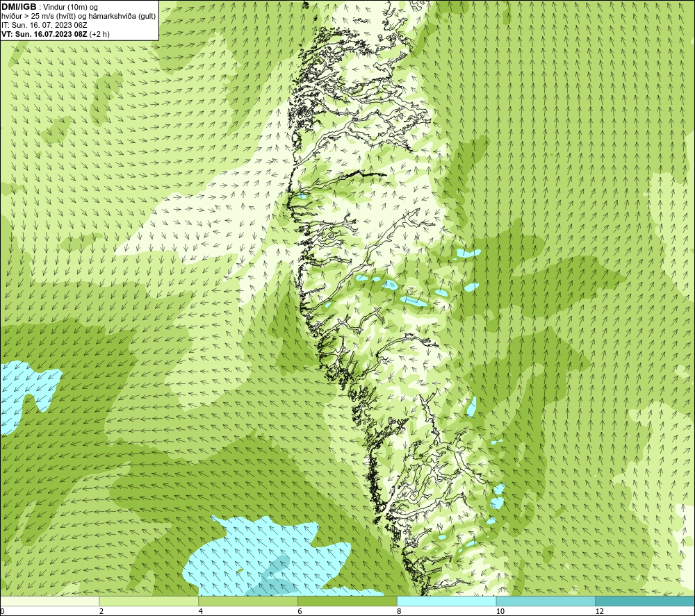
Task: Click the 8–10 m/s light cyan swatch
Action: [447, 601]
